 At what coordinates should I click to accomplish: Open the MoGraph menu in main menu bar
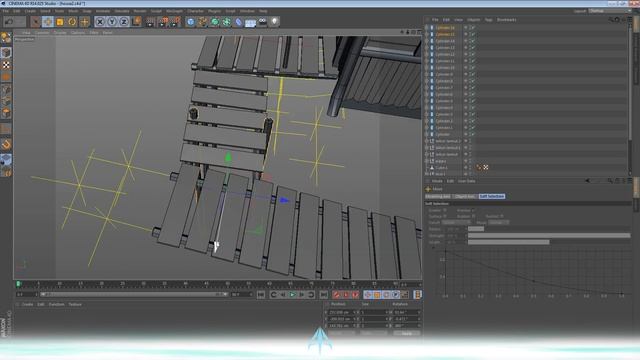pyautogui.click(x=174, y=11)
